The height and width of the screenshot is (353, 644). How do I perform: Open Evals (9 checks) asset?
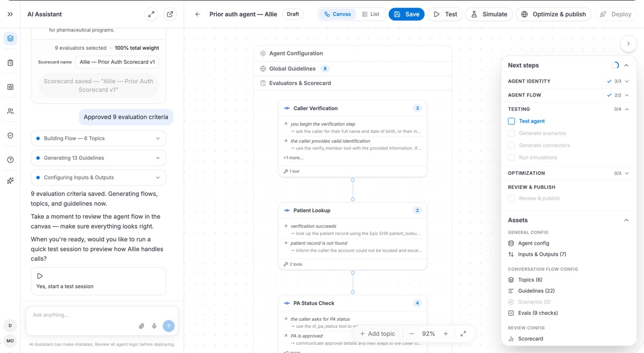click(x=533, y=313)
